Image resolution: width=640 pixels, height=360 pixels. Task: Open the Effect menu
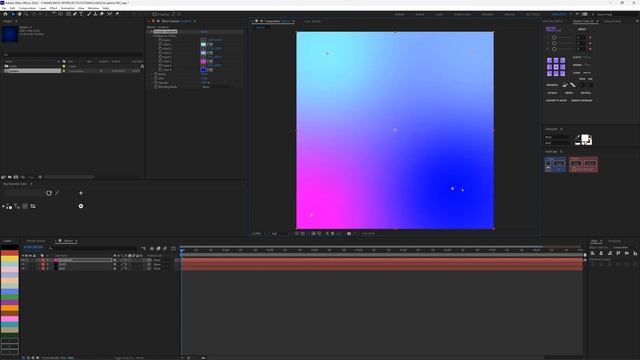click(x=53, y=8)
